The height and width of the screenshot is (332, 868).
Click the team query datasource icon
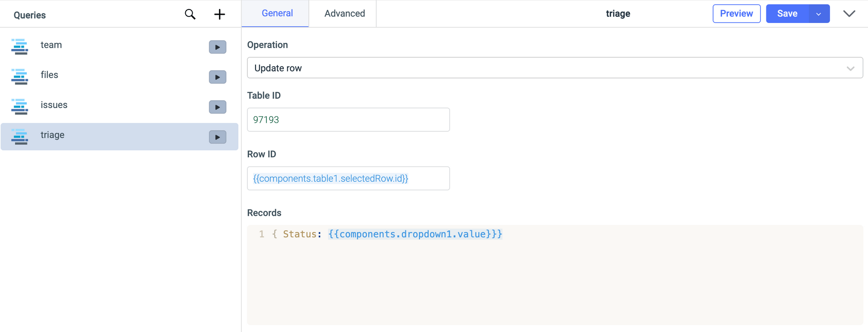20,46
